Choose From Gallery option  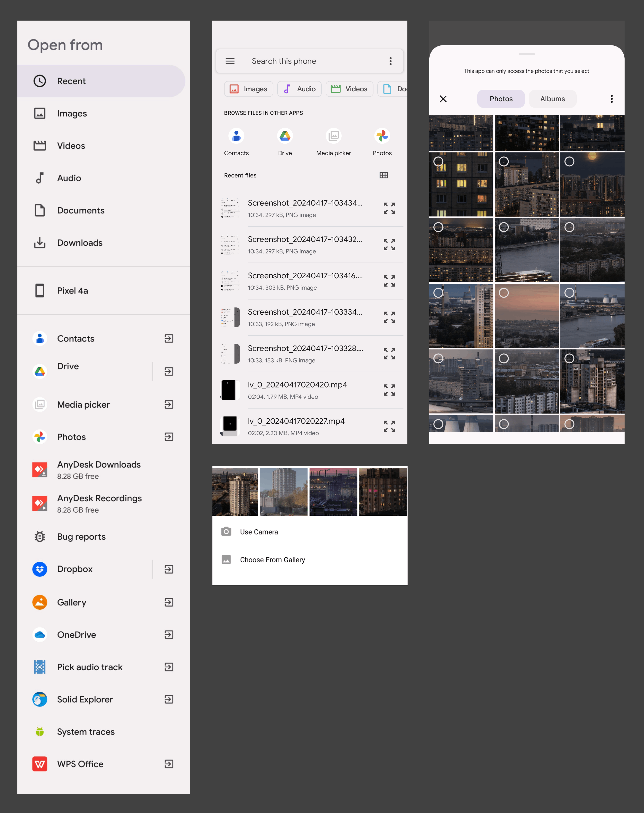(273, 560)
